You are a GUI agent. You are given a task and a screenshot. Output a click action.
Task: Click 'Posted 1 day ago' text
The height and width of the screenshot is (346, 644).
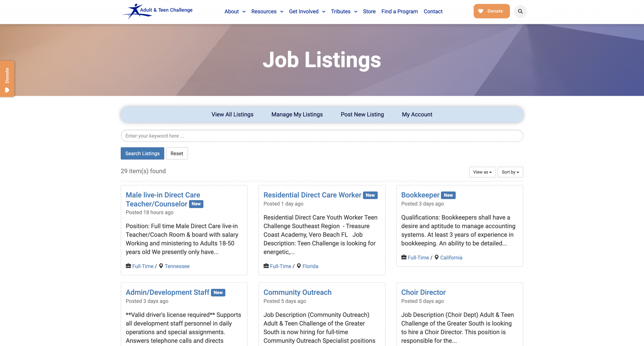[x=283, y=204]
